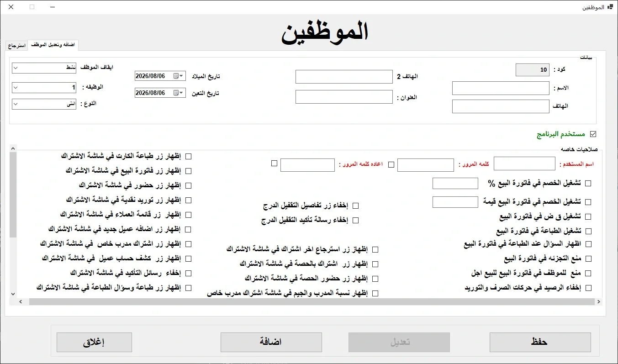Open ايقاف الموظف status dropdown
The height and width of the screenshot is (364, 618).
tap(16, 68)
